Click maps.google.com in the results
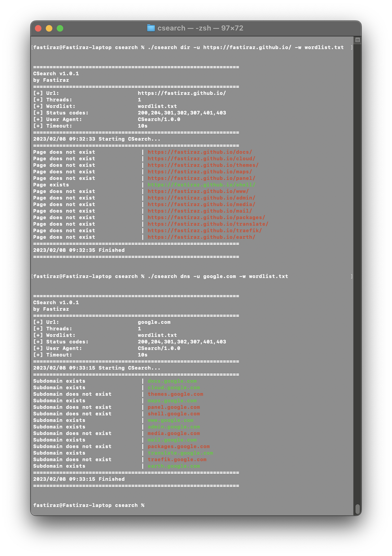392x556 pixels. point(172,401)
